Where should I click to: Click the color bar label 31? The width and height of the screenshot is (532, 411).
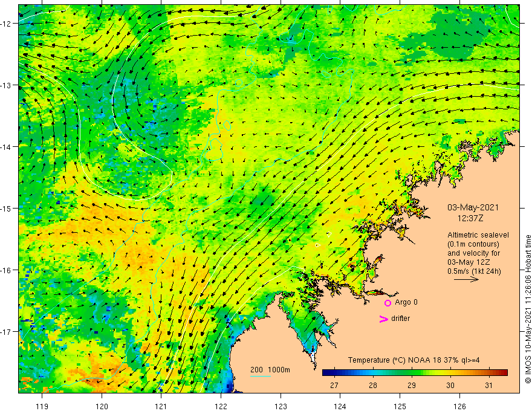coord(488,386)
